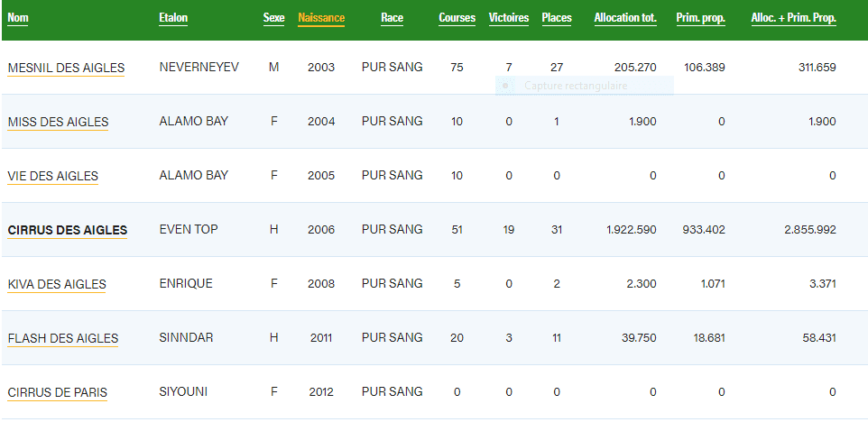
Task: Sort by Places column header
Action: pos(557,18)
